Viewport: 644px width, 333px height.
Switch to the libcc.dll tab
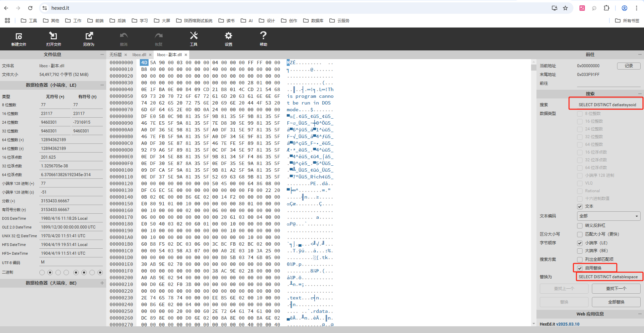pyautogui.click(x=138, y=54)
